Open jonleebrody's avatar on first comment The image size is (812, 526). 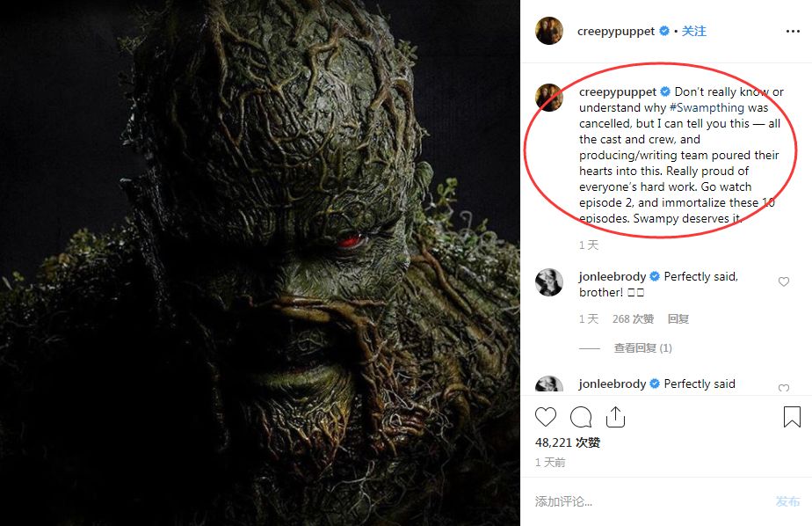[549, 282]
